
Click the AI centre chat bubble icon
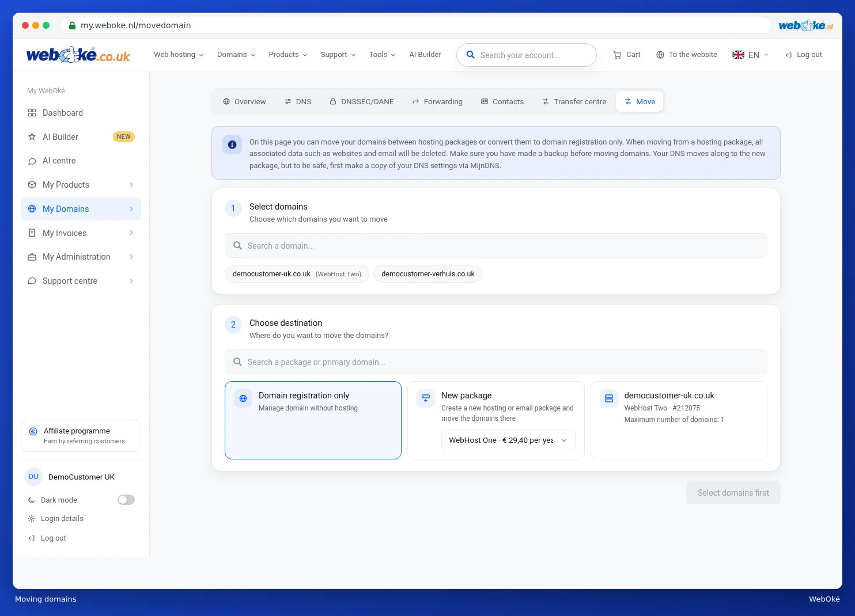(x=32, y=161)
